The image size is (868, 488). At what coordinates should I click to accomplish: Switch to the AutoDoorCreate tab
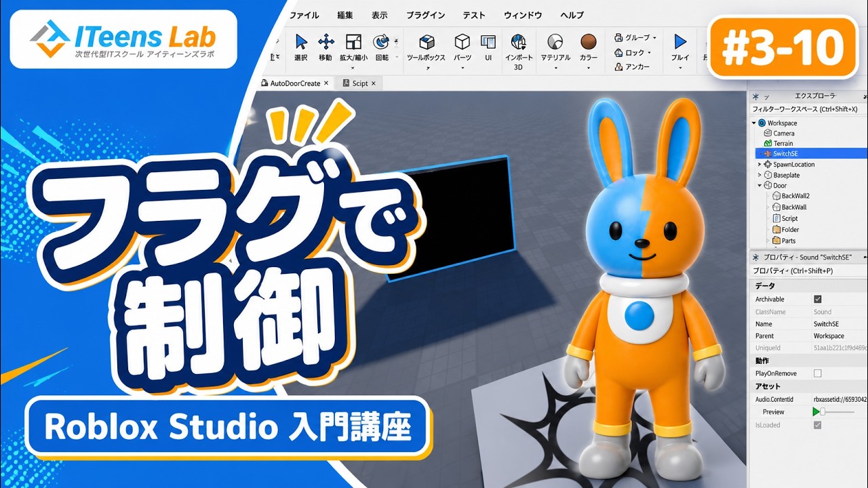pyautogui.click(x=296, y=83)
